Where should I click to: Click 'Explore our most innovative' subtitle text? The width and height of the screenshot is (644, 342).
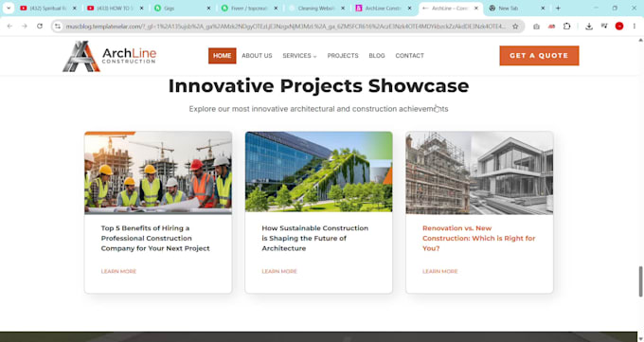319,109
